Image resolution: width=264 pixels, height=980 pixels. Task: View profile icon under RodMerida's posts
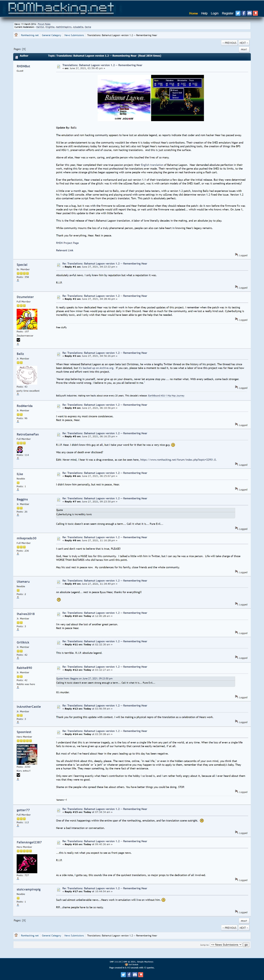[18, 422]
